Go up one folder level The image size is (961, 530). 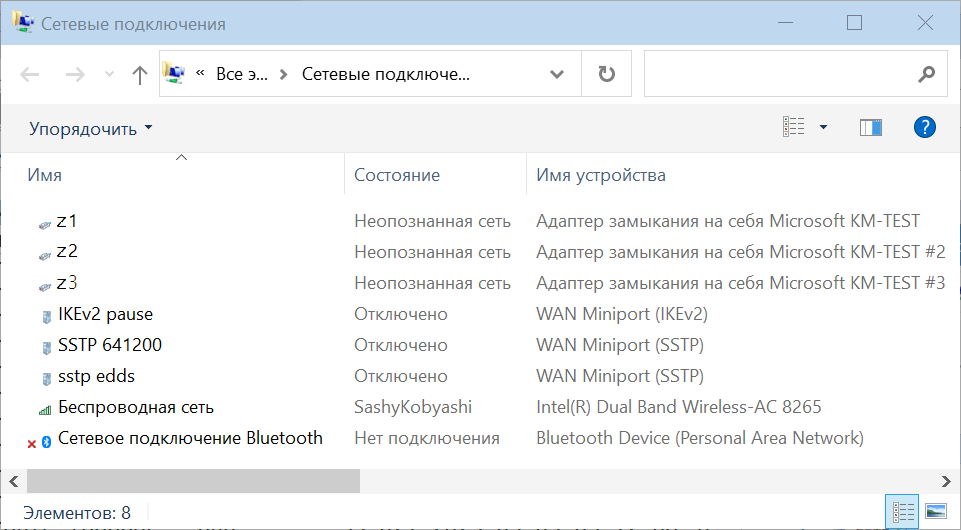pyautogui.click(x=140, y=75)
